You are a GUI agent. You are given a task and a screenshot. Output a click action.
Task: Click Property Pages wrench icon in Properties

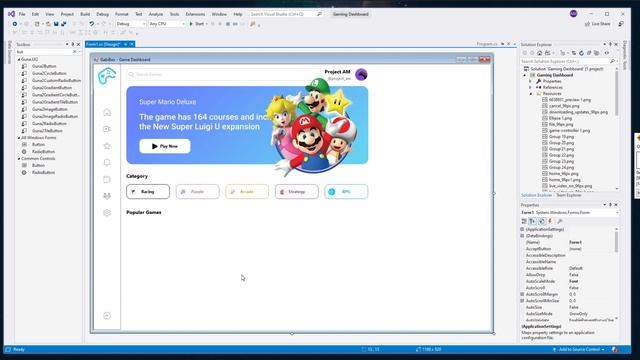tap(560, 221)
